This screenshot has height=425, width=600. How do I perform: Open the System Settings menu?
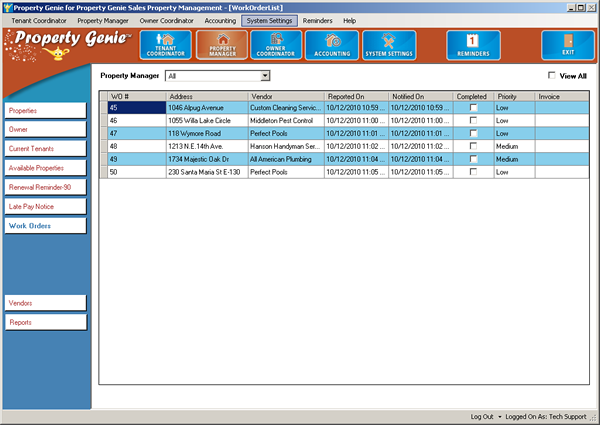(269, 21)
